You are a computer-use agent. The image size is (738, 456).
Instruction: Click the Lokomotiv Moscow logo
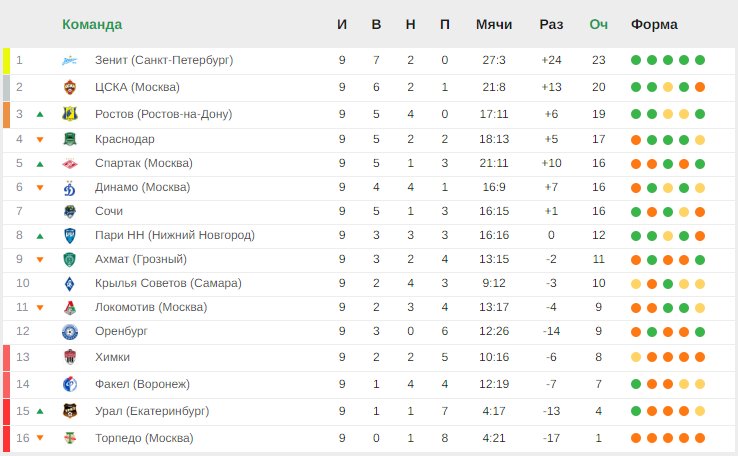click(x=70, y=307)
